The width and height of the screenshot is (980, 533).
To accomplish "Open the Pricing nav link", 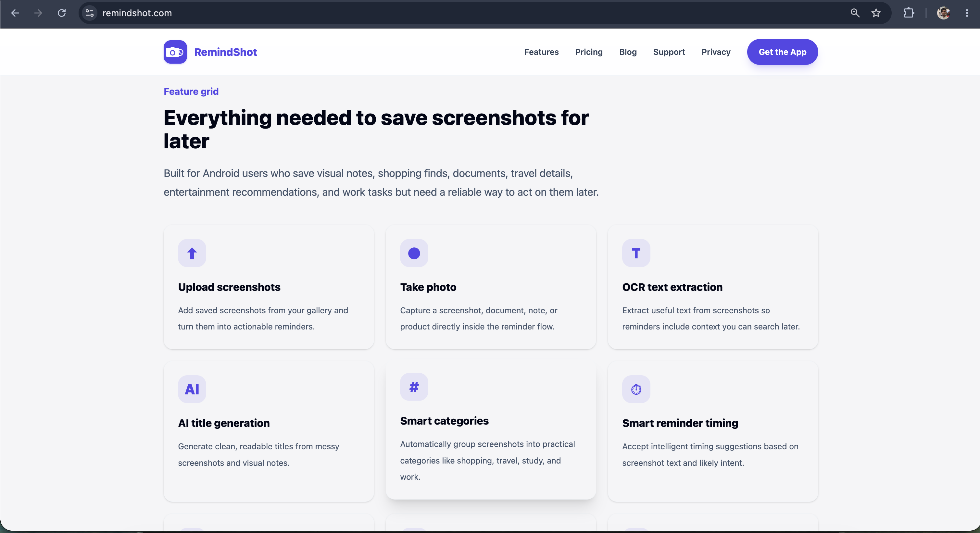I will pos(589,52).
